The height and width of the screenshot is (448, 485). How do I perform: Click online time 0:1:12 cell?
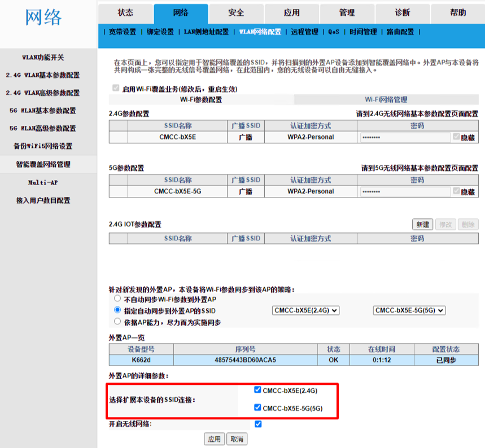[x=382, y=360]
